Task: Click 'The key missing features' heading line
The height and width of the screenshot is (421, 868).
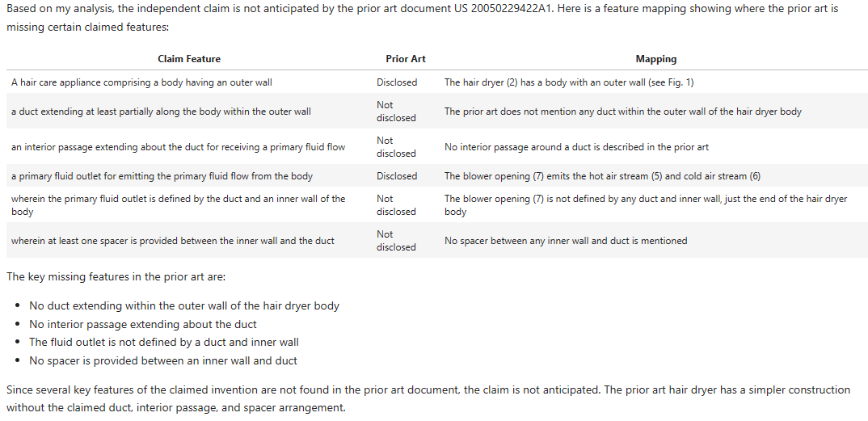Action: [x=116, y=277]
